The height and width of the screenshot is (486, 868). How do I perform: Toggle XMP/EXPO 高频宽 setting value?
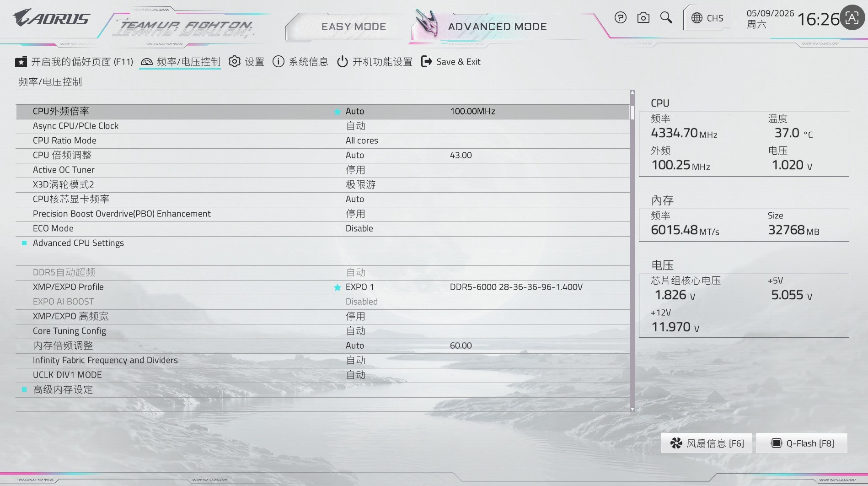click(355, 316)
